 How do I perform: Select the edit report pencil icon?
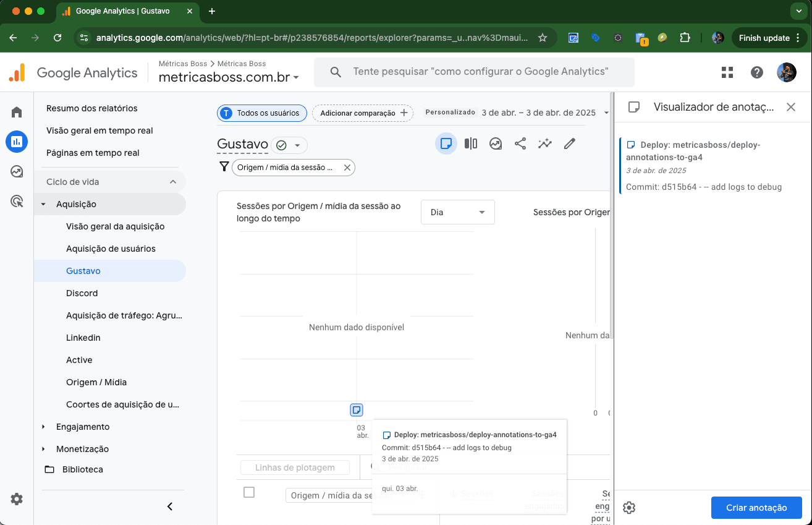pyautogui.click(x=569, y=143)
